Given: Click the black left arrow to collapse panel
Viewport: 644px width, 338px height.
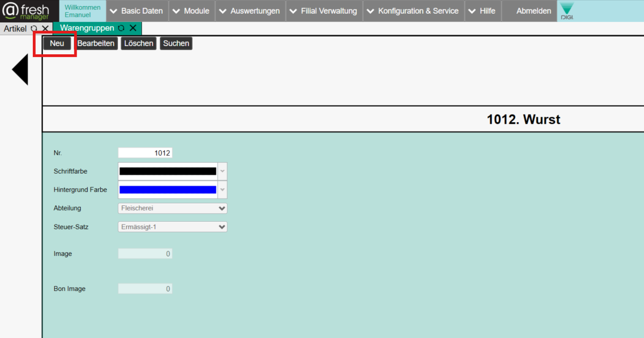Looking at the screenshot, I should 20,70.
